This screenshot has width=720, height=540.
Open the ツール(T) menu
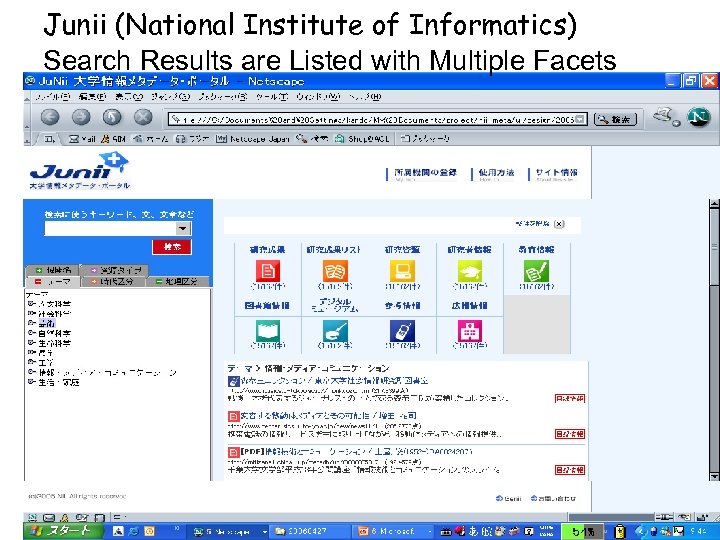[x=272, y=97]
